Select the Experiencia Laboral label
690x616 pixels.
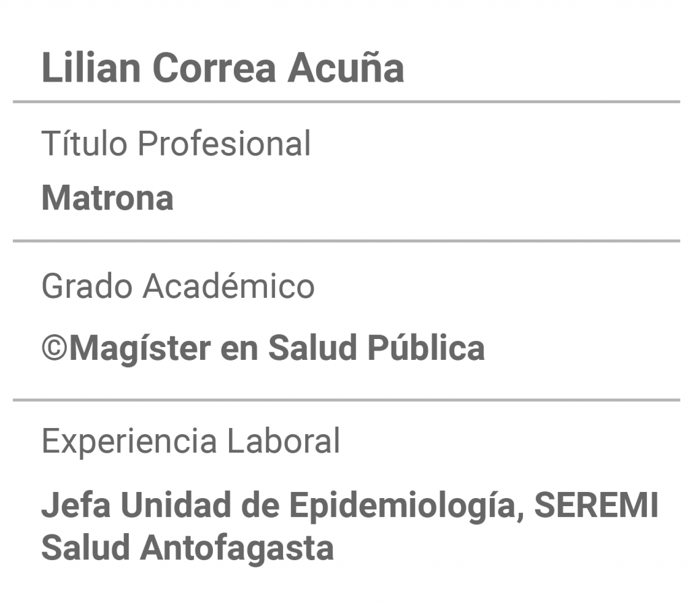coord(191,441)
